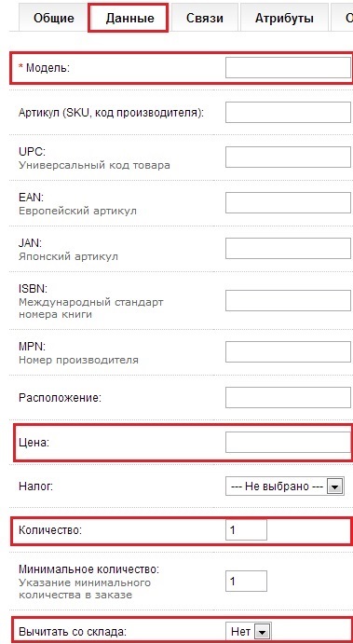Screen dimensions: 353x644
Task: Click the JAN input field
Action: click(288, 248)
